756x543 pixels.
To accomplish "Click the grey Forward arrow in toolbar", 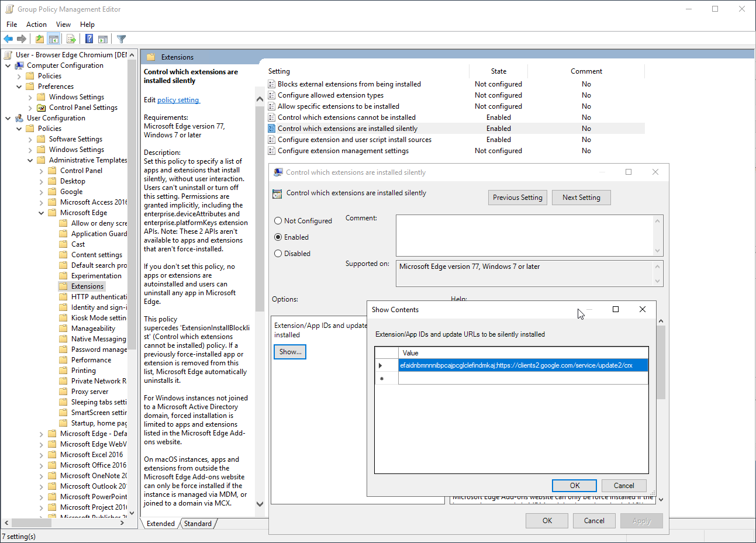I will (22, 39).
